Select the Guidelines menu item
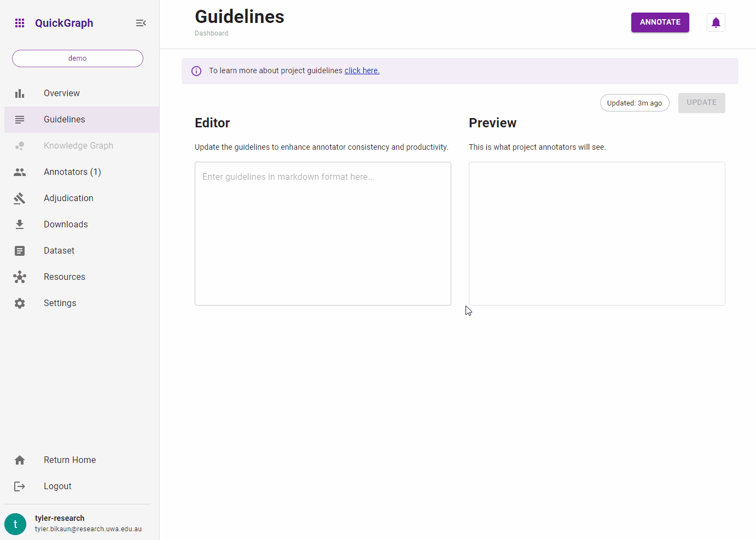The image size is (756, 540). point(64,119)
